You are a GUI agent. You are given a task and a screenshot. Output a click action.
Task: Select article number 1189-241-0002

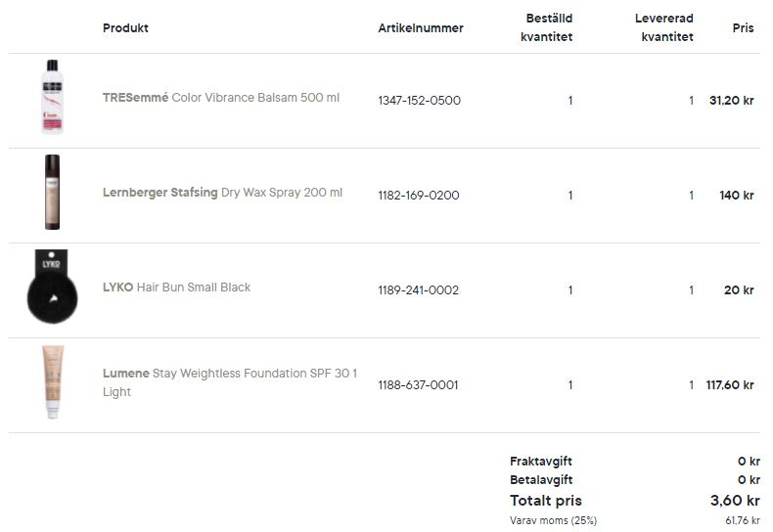pyautogui.click(x=418, y=290)
